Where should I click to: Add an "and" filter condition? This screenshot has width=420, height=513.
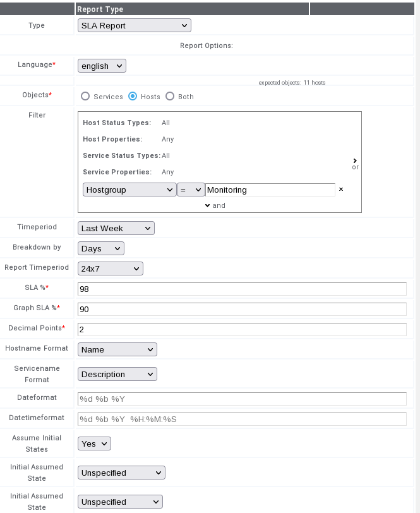coord(207,205)
